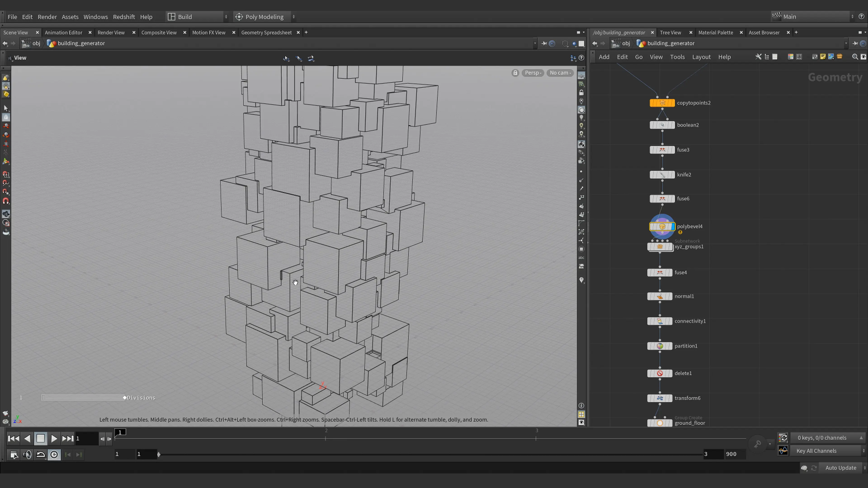Switch to the Render View tab
The height and width of the screenshot is (488, 868).
[x=111, y=33]
